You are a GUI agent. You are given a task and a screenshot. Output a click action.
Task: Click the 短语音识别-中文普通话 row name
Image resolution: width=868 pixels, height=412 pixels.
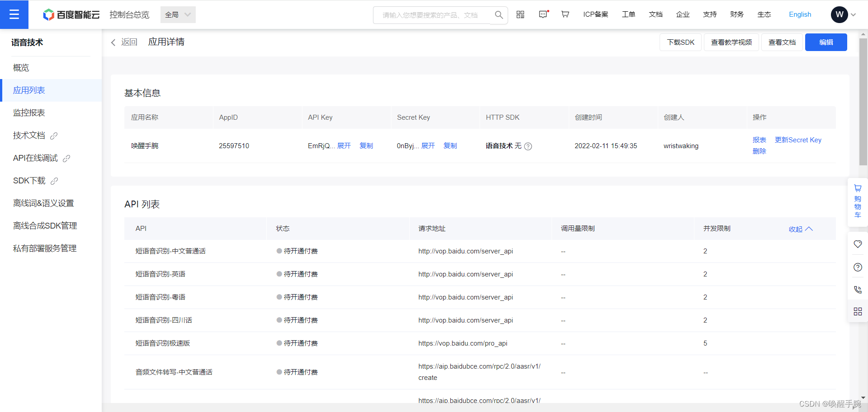(170, 251)
